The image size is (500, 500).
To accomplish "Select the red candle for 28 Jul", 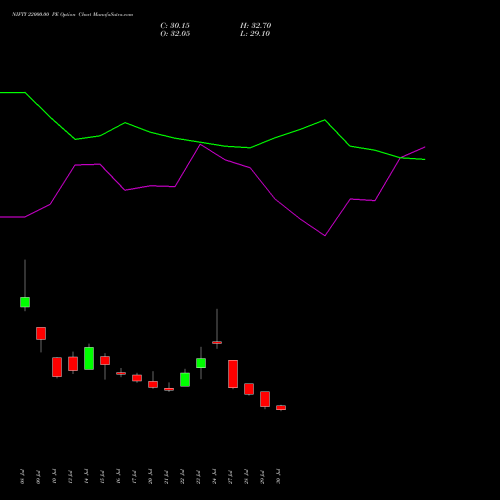I will click(249, 389).
